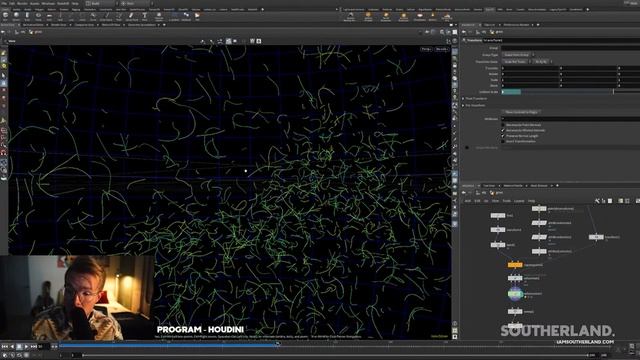The image size is (640, 360).
Task: Select the Platonic Solids shelf tool
Action: (159, 16)
